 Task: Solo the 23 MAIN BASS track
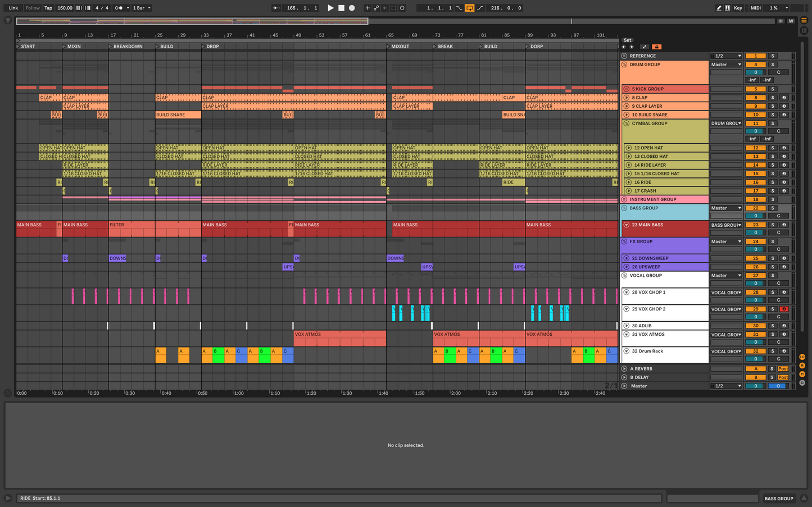click(773, 225)
